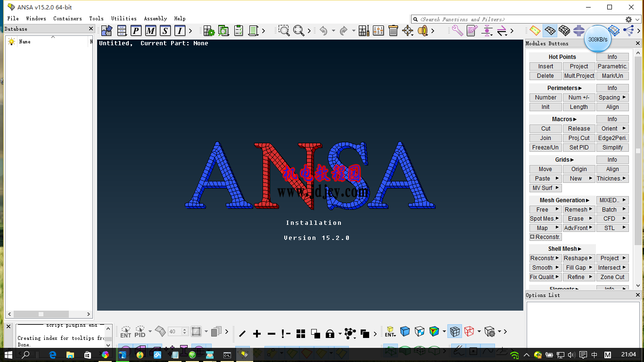Viewport: 644px width, 362px height.
Task: Select the volume mesh module icon
Action: pos(564,31)
